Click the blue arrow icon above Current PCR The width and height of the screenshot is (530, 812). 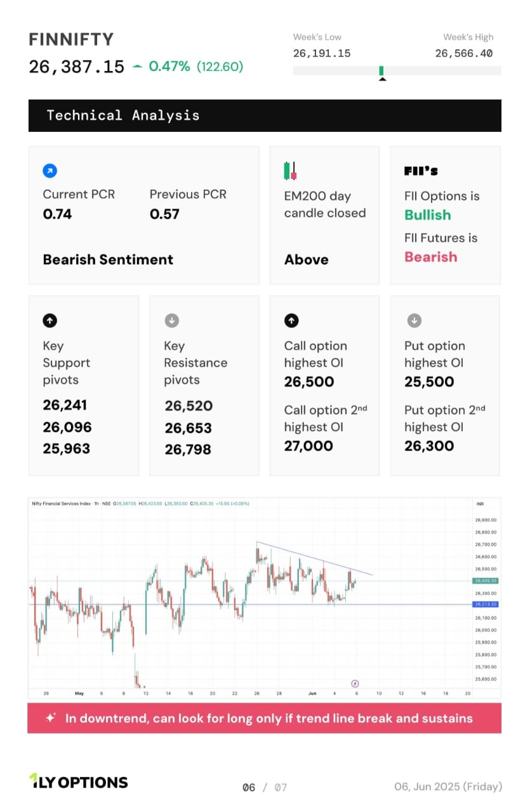pos(50,171)
